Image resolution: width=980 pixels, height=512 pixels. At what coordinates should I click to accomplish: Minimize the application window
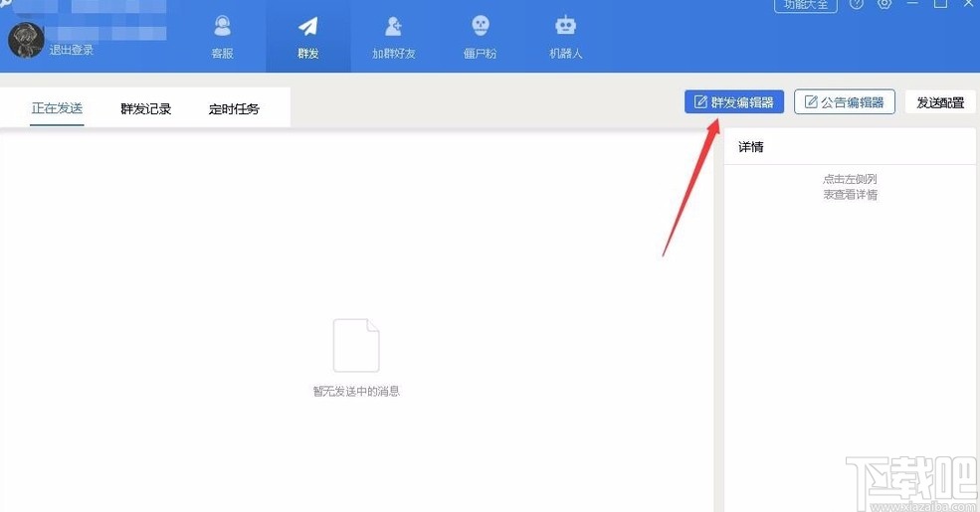click(912, 3)
